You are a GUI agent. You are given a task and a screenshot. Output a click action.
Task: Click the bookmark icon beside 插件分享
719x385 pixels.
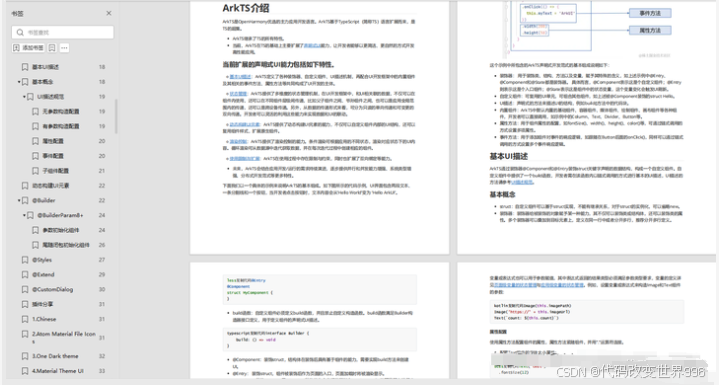(x=25, y=304)
